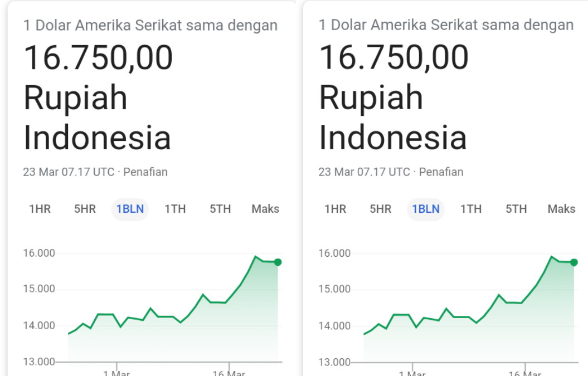Viewport: 588px width, 376px height.
Task: Click 16.750,00 value in right card
Action: [393, 57]
